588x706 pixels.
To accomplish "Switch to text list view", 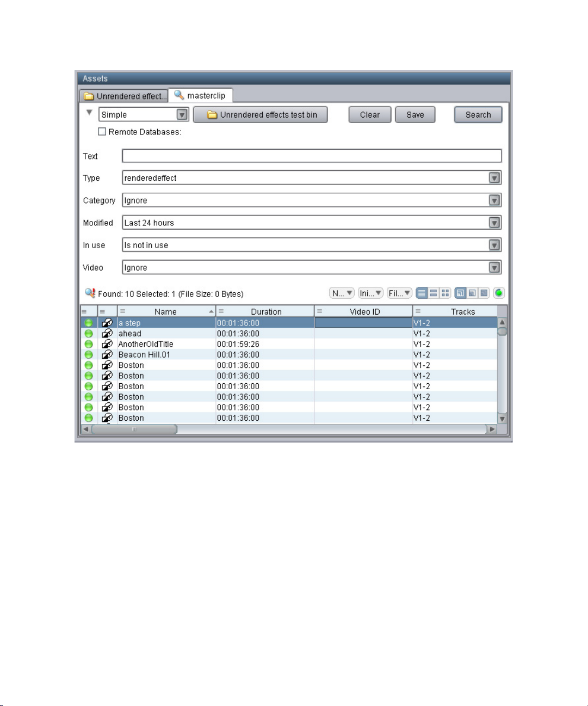I will tap(422, 293).
